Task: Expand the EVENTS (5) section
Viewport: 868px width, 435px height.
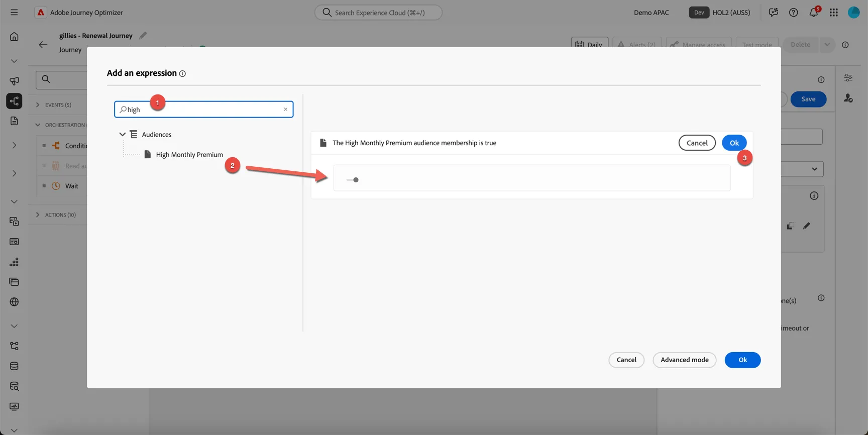Action: pyautogui.click(x=38, y=105)
